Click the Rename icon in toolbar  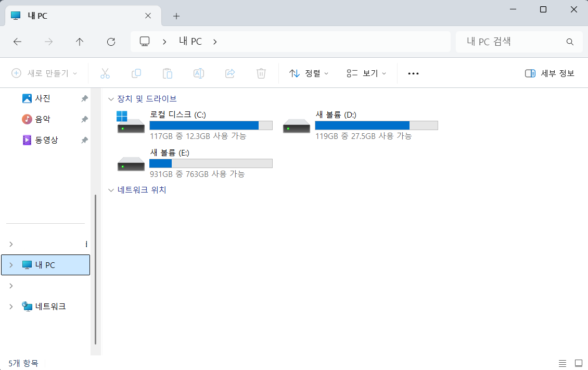199,73
